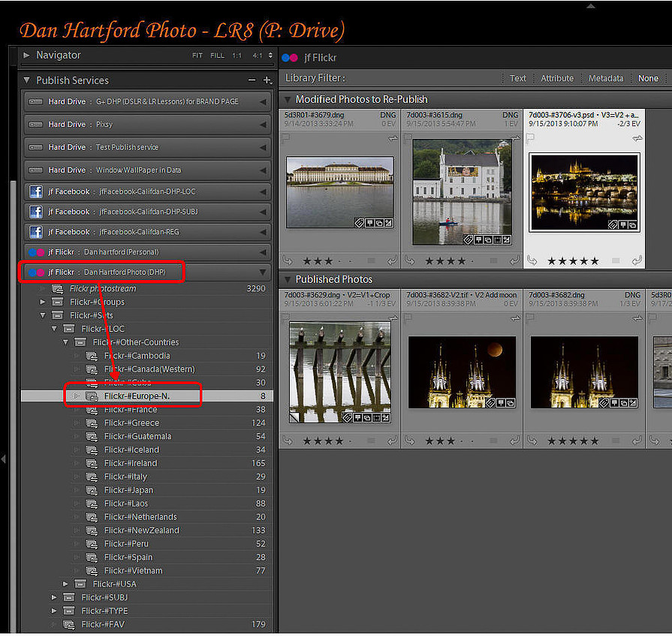Select Flickr-#Italy collection icon
672x638 pixels.
pos(92,477)
